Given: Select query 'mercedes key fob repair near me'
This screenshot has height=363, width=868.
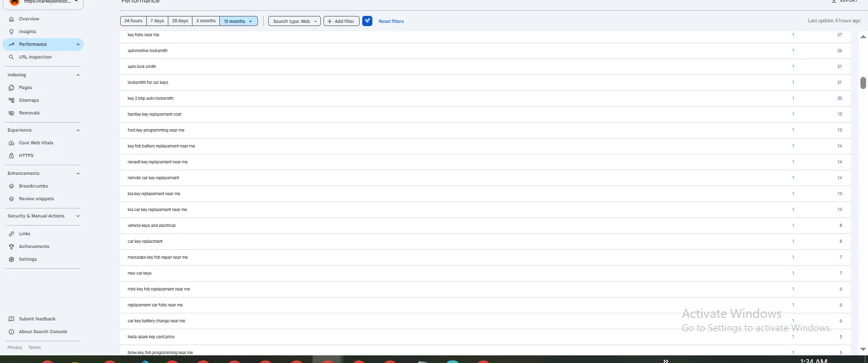Looking at the screenshot, I should coord(158,257).
